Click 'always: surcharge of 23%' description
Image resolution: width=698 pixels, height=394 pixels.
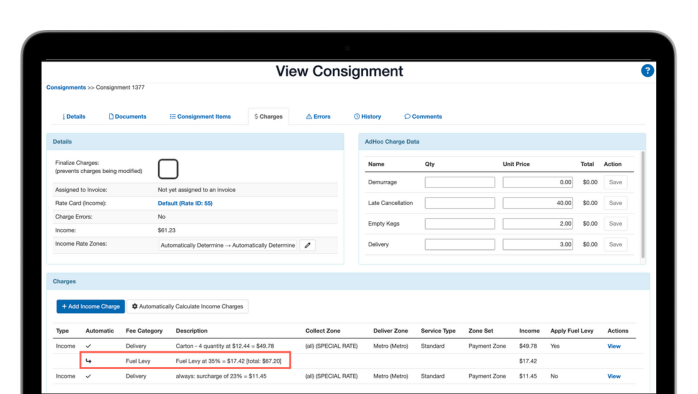point(221,376)
